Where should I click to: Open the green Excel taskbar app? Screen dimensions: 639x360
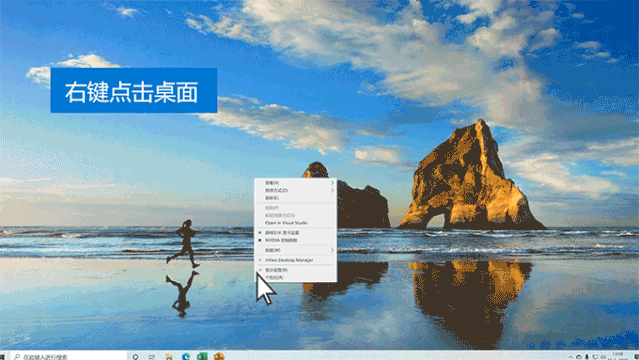pyautogui.click(x=203, y=357)
